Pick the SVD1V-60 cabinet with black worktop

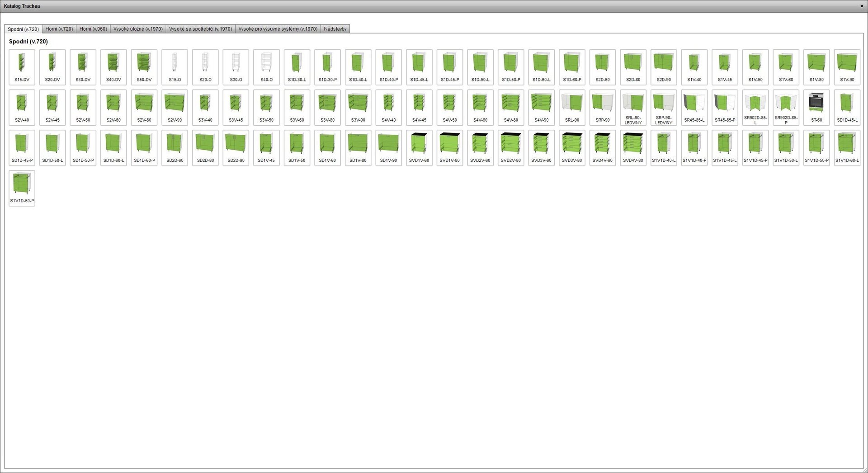click(419, 147)
